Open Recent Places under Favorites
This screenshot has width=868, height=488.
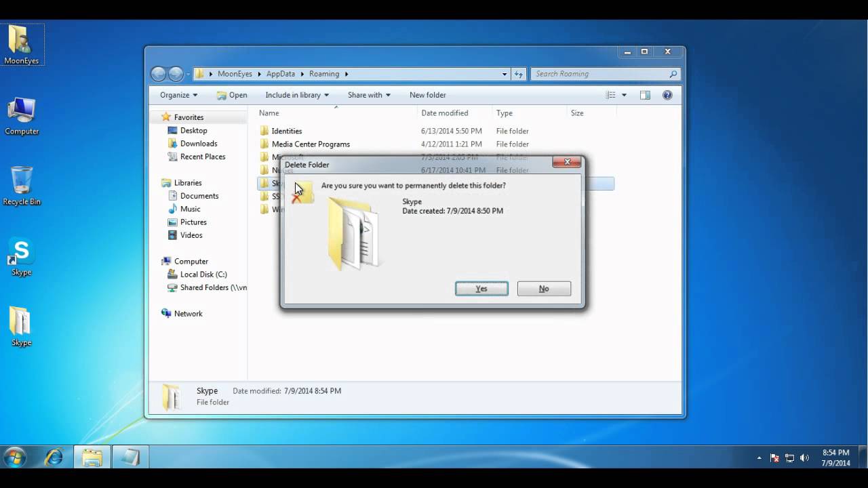click(x=203, y=157)
